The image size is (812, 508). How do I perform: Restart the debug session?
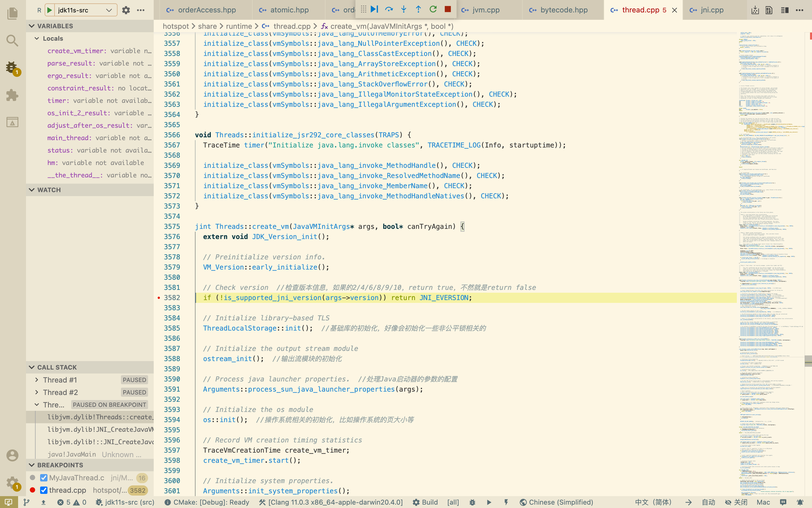tap(433, 9)
